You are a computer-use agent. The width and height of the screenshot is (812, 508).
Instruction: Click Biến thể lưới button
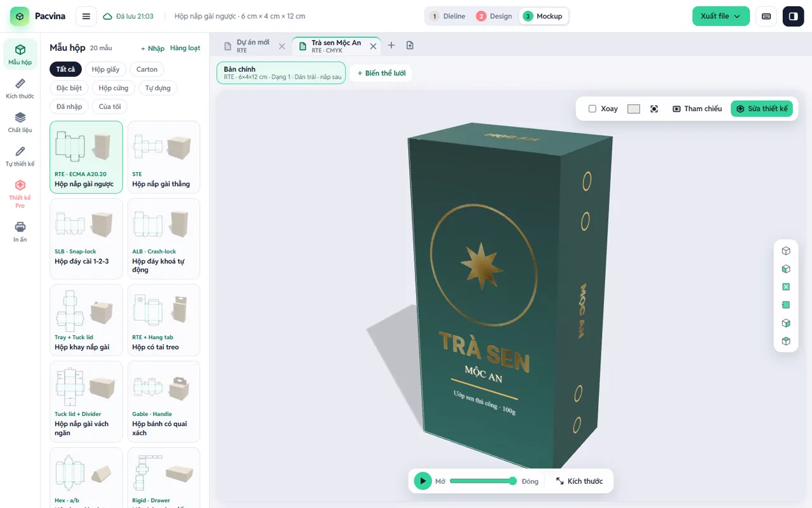381,73
